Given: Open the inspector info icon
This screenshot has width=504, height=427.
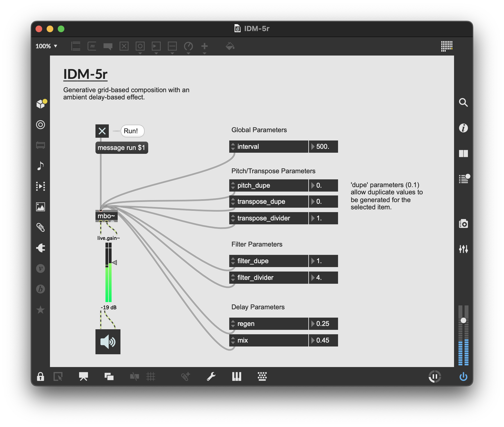Looking at the screenshot, I should point(463,128).
